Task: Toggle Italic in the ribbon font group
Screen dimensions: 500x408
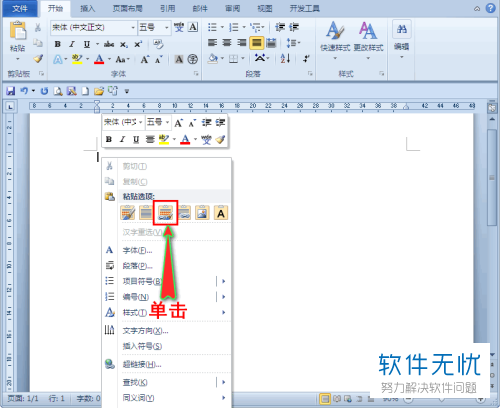Action: pyautogui.click(x=72, y=44)
